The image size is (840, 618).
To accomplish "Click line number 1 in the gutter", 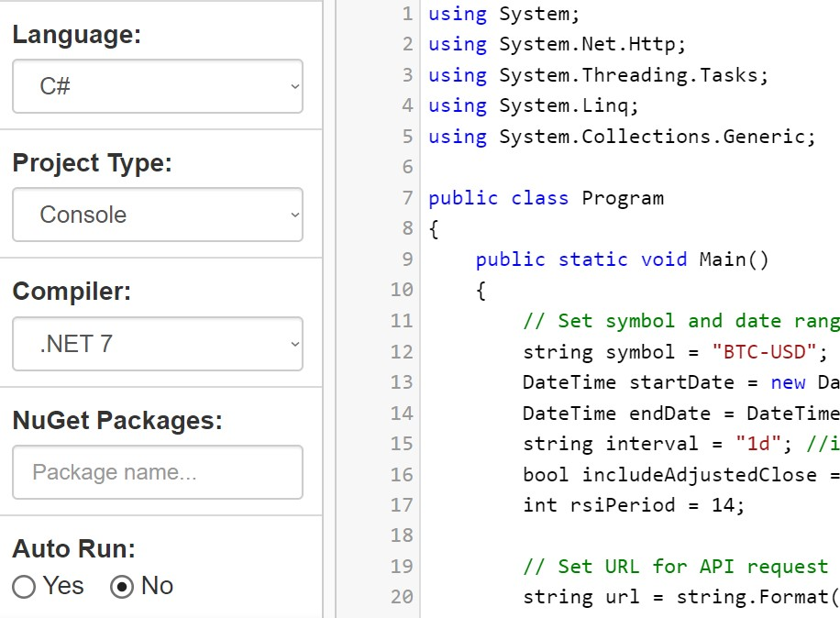I will 408,14.
